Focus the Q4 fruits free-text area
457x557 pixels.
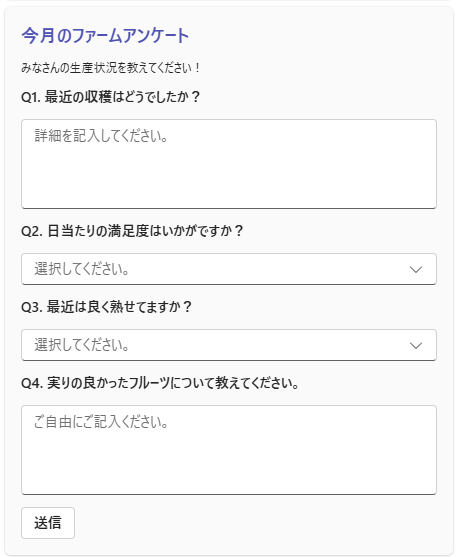(x=229, y=450)
